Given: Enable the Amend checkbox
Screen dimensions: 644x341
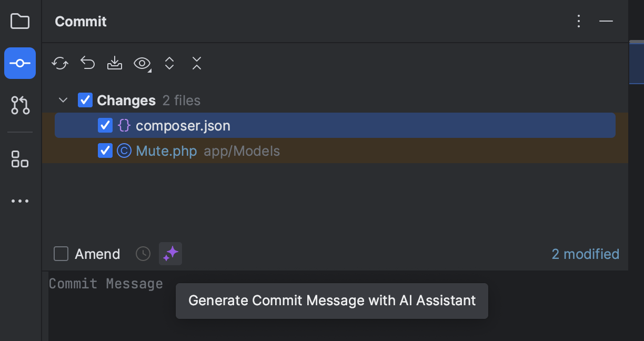Looking at the screenshot, I should click(61, 254).
